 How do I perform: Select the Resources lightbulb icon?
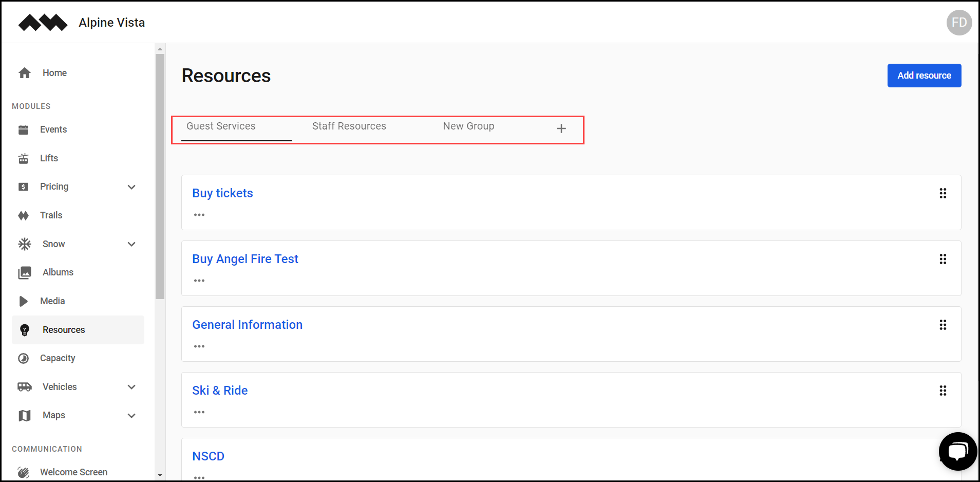tap(24, 329)
